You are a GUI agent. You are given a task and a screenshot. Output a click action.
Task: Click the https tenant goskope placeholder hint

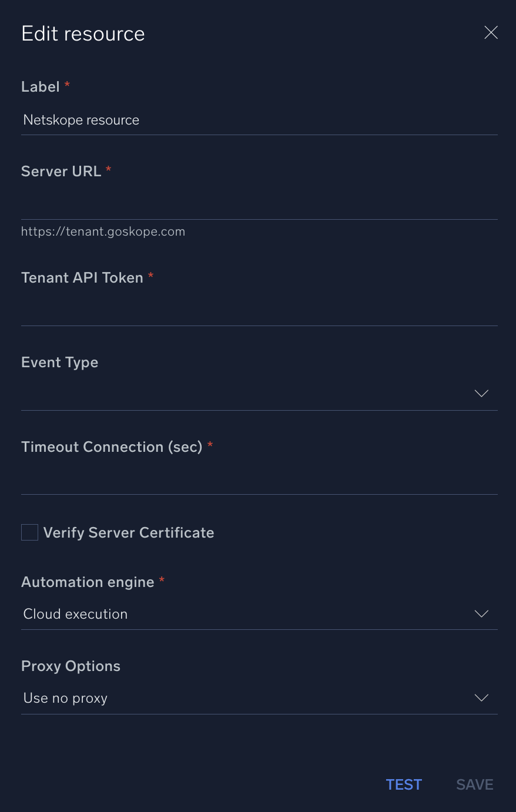click(103, 231)
